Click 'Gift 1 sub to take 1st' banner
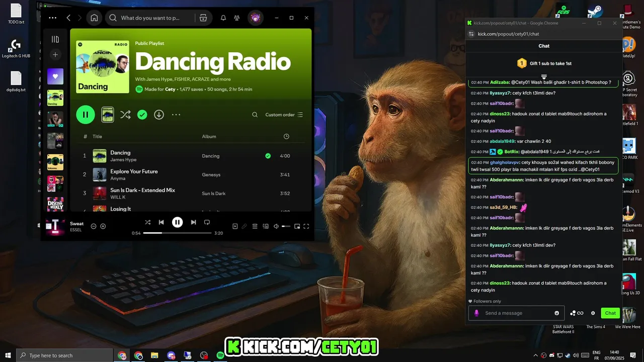 point(544,63)
